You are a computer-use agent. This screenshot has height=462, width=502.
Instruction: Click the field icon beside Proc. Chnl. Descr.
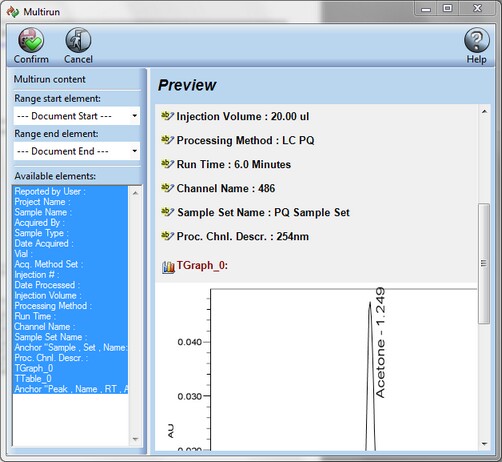pyautogui.click(x=167, y=236)
